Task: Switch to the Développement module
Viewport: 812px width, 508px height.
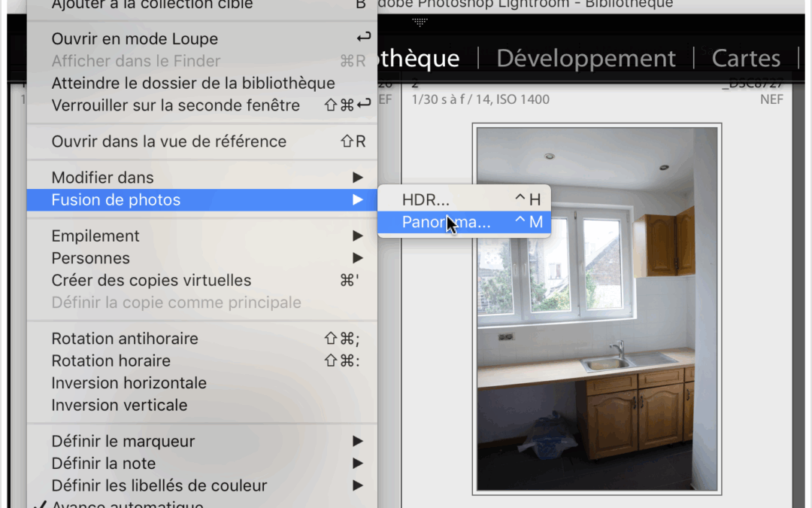Action: pyautogui.click(x=586, y=59)
